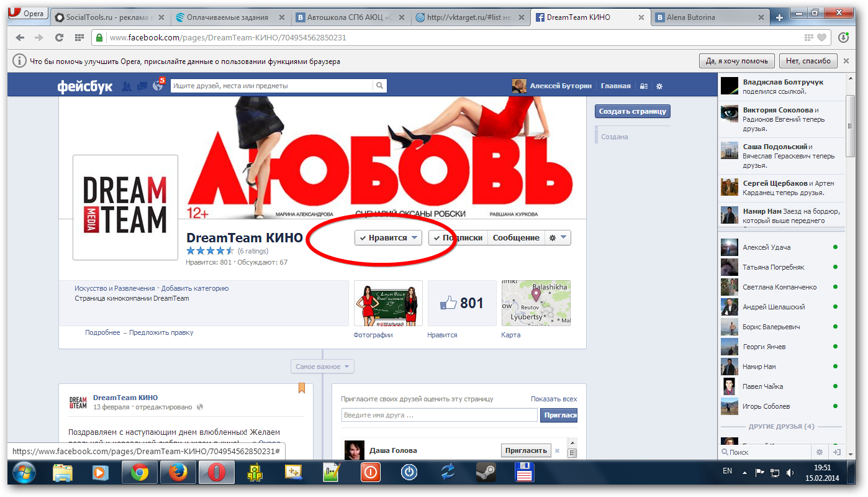This screenshot has width=868, height=497.
Task: Open Facebook messages icon
Action: point(142,86)
